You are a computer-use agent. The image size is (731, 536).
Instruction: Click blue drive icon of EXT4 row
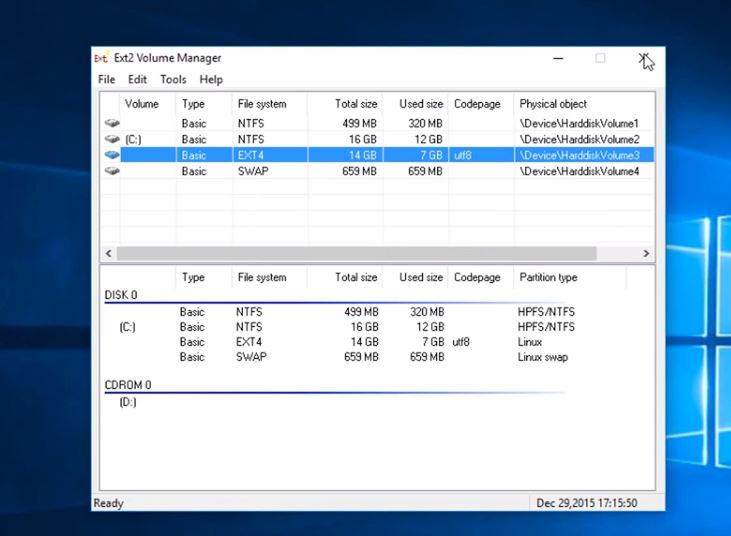click(112, 155)
